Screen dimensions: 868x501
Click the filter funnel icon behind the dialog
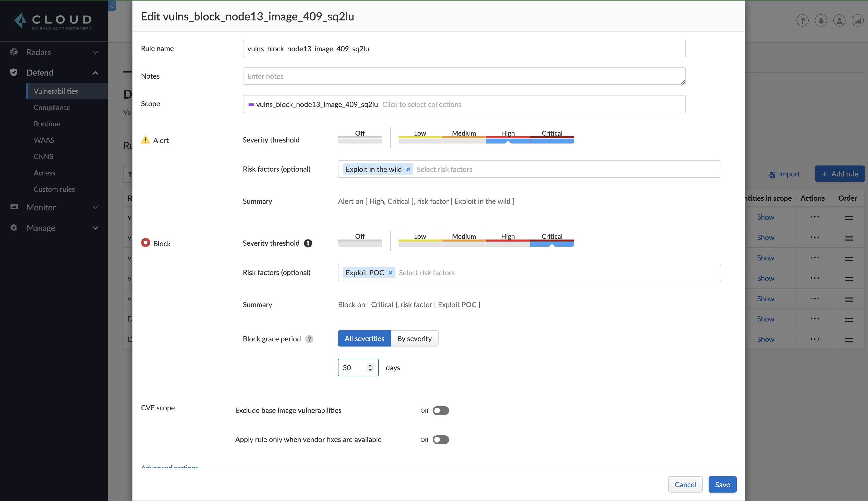point(130,174)
